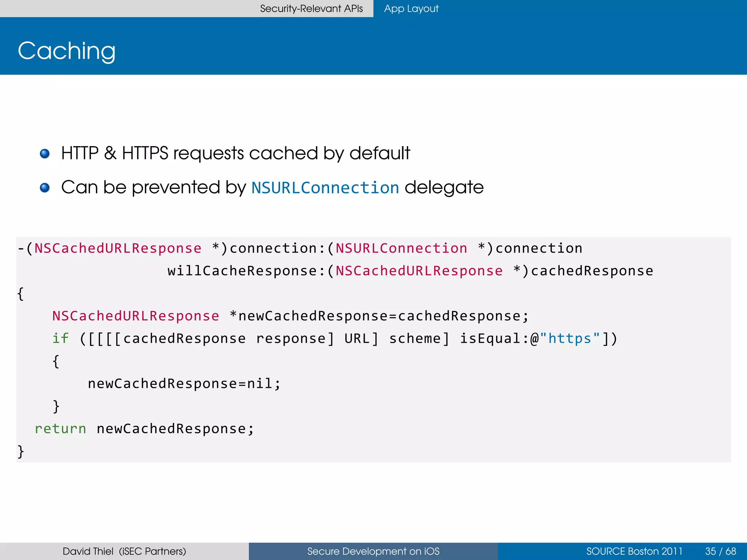Click the newCachedResponse=nil; line
The height and width of the screenshot is (560, 747).
pos(184,384)
